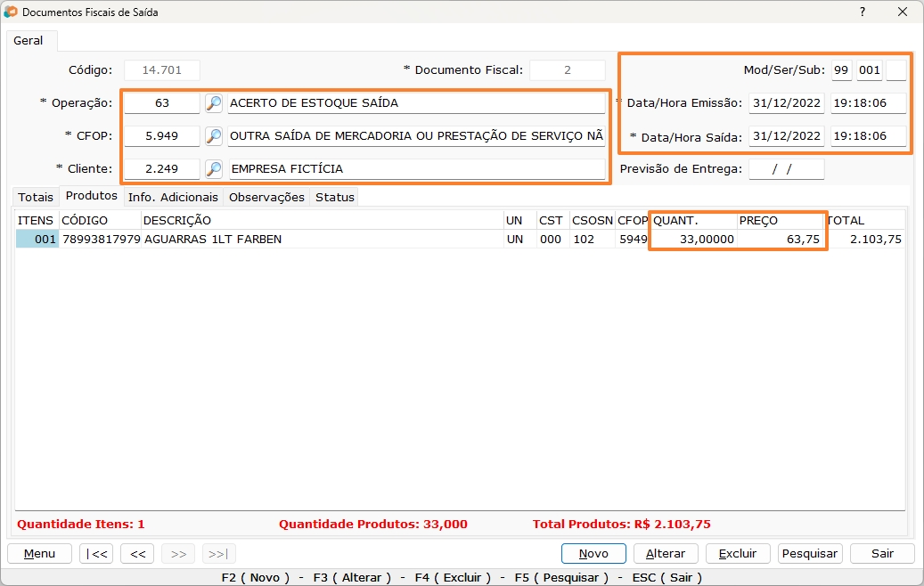The width and height of the screenshot is (924, 586).
Task: Open the Status tab
Action: point(334,197)
